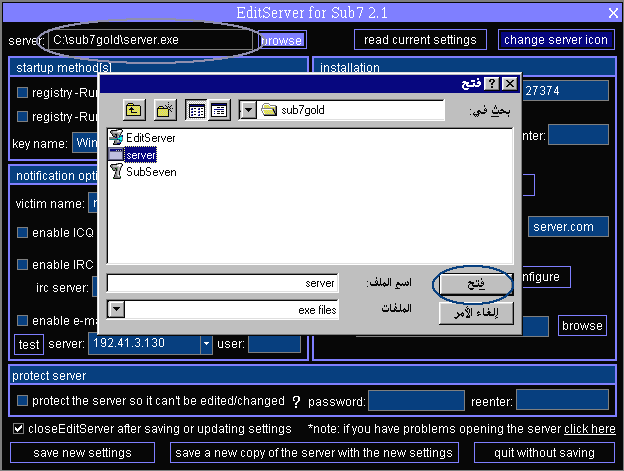The width and height of the screenshot is (624, 471).
Task: Uncheck closeEditServer after saving checkbox
Action: [18, 428]
